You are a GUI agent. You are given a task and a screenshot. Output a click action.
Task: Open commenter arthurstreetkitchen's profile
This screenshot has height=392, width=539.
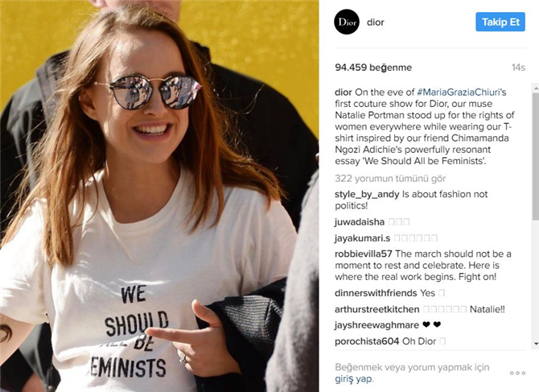(377, 309)
